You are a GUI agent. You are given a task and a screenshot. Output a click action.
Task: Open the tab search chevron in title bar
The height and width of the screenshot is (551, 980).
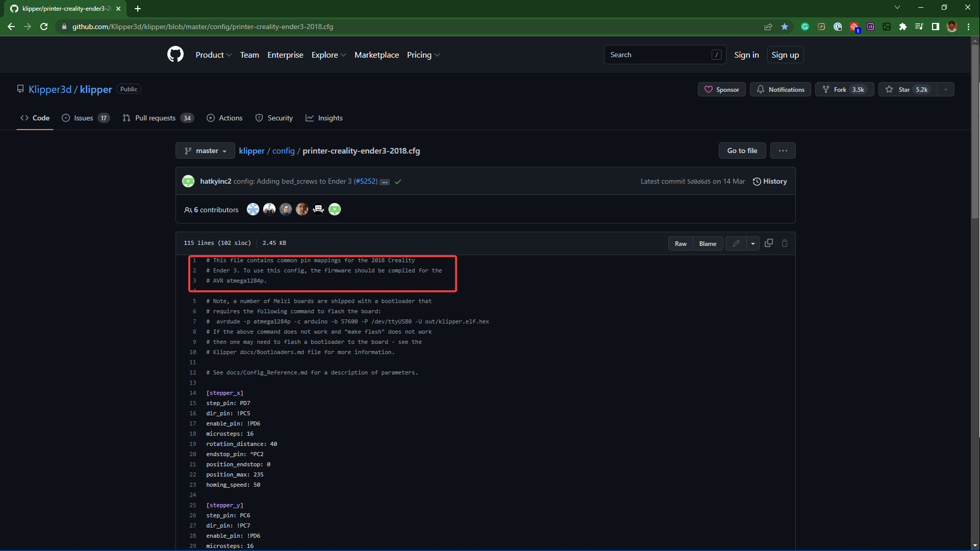click(x=897, y=7)
